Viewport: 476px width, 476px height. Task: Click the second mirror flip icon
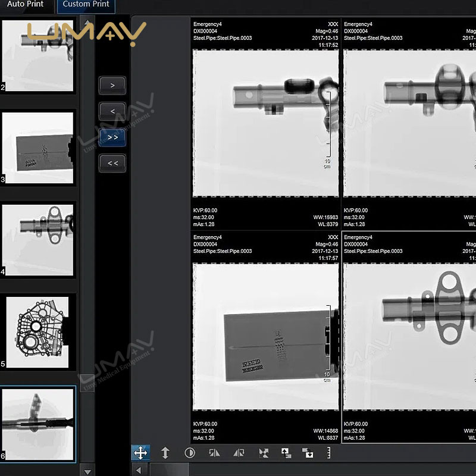click(239, 453)
